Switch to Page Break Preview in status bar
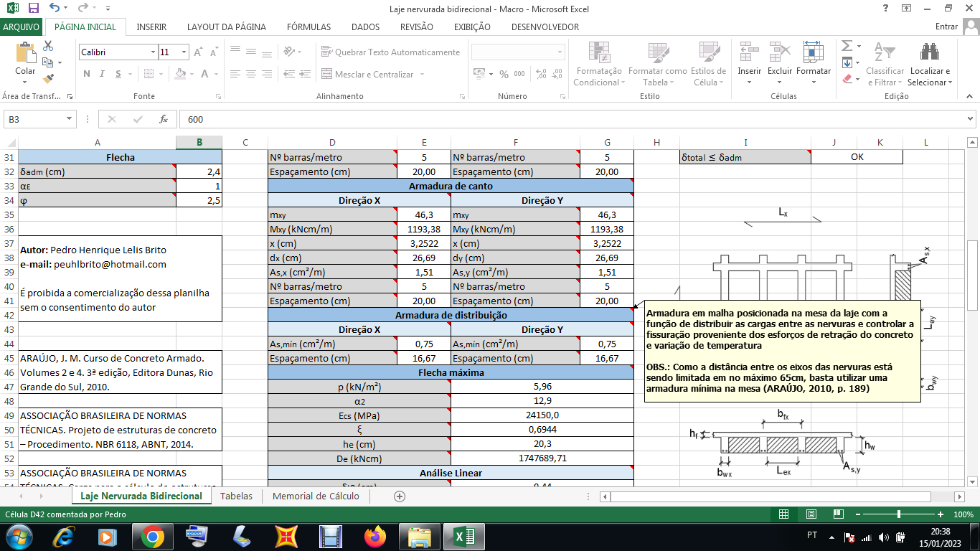 [838, 514]
